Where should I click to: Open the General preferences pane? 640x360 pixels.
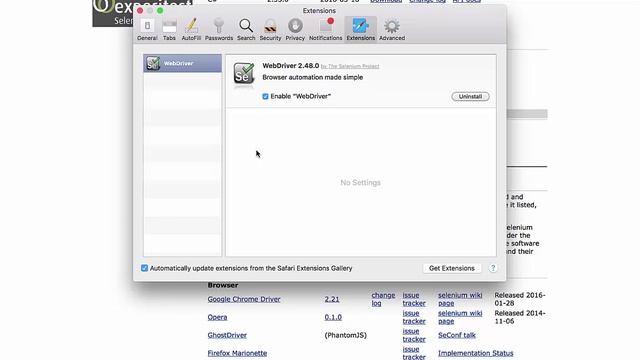pos(147,29)
